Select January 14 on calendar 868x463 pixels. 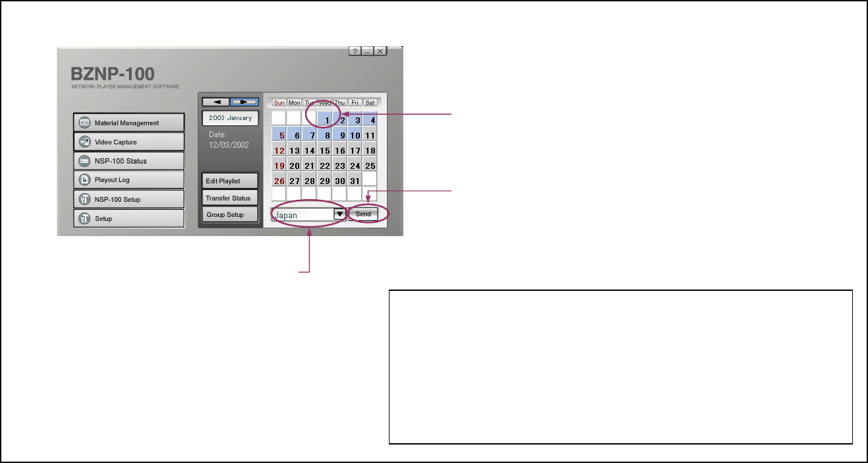coord(310,148)
